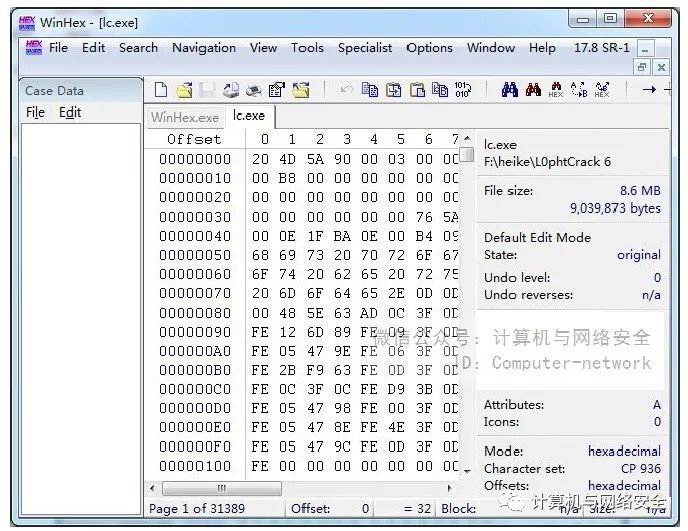The height and width of the screenshot is (531, 688).
Task: Click the red binoculars Find Hex Values icon
Action: pyautogui.click(x=533, y=90)
